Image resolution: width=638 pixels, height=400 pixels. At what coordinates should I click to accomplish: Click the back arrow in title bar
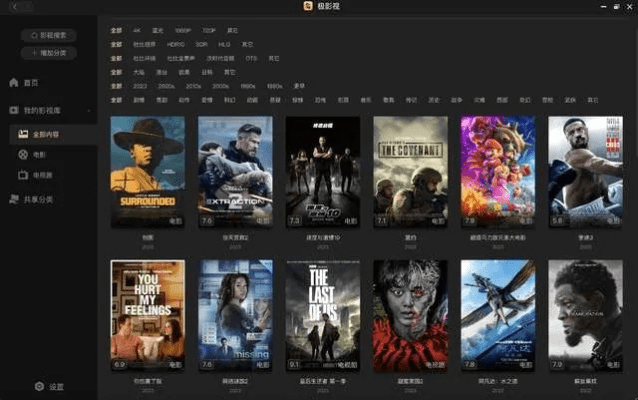13,7
